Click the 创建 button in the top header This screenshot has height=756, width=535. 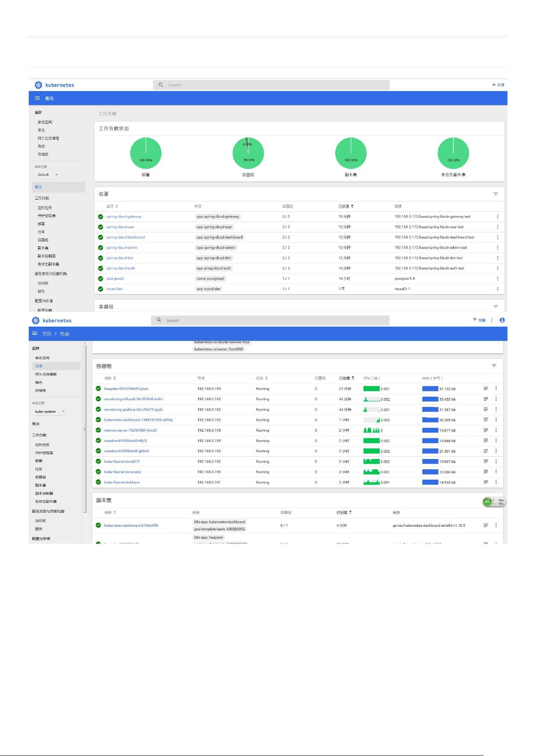[498, 85]
